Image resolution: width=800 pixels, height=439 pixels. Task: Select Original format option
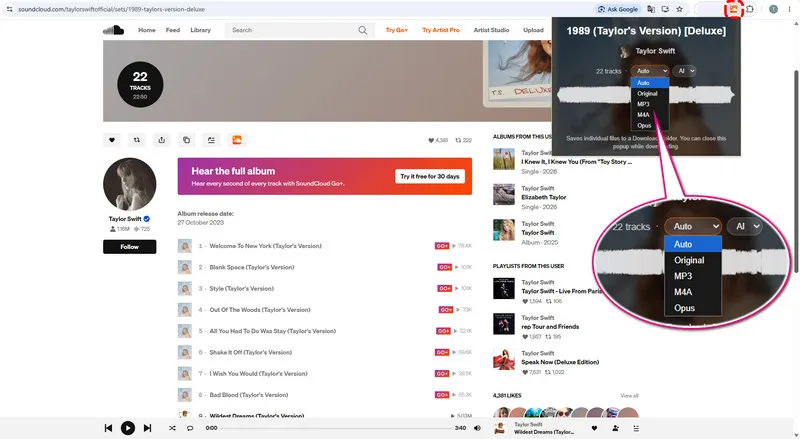649,93
